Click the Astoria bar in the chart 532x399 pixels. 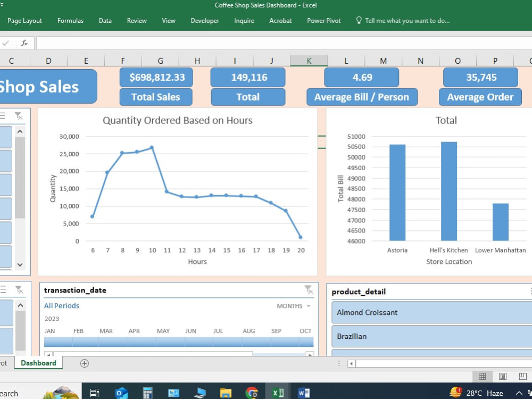click(397, 193)
